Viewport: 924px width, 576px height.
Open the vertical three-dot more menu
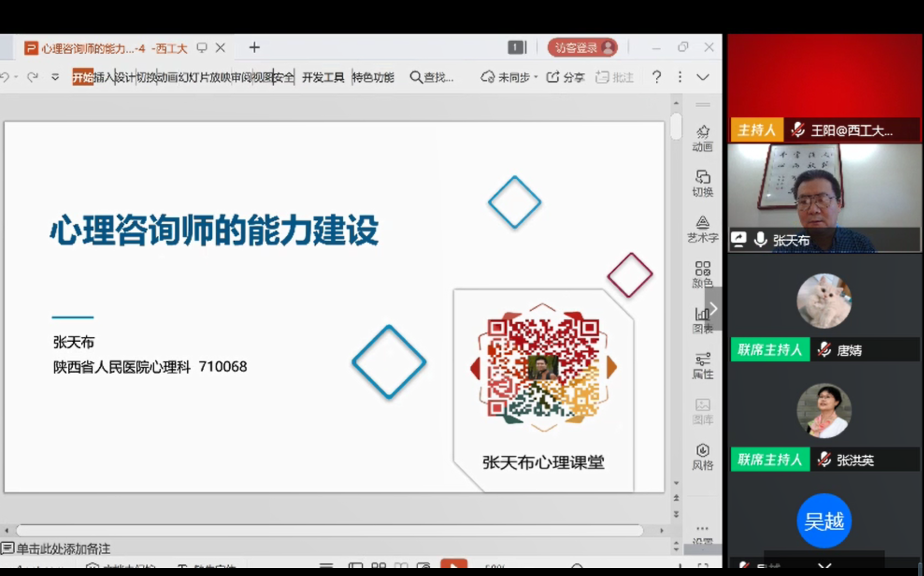point(680,77)
